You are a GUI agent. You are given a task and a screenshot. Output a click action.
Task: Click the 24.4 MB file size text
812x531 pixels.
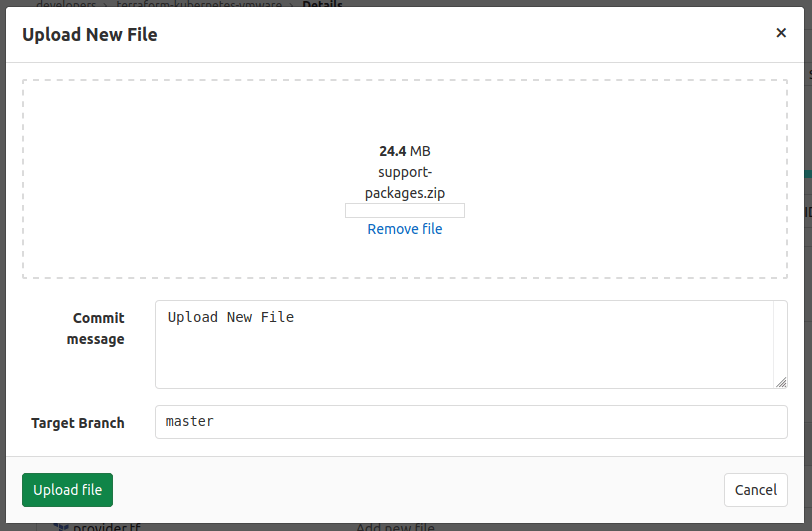(404, 151)
